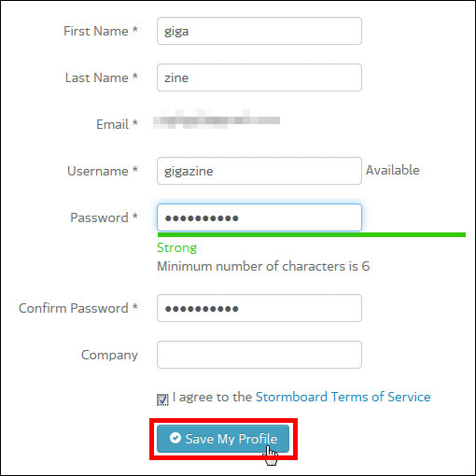The width and height of the screenshot is (476, 476).
Task: Select the Username field showing gigazine
Action: 259,171
